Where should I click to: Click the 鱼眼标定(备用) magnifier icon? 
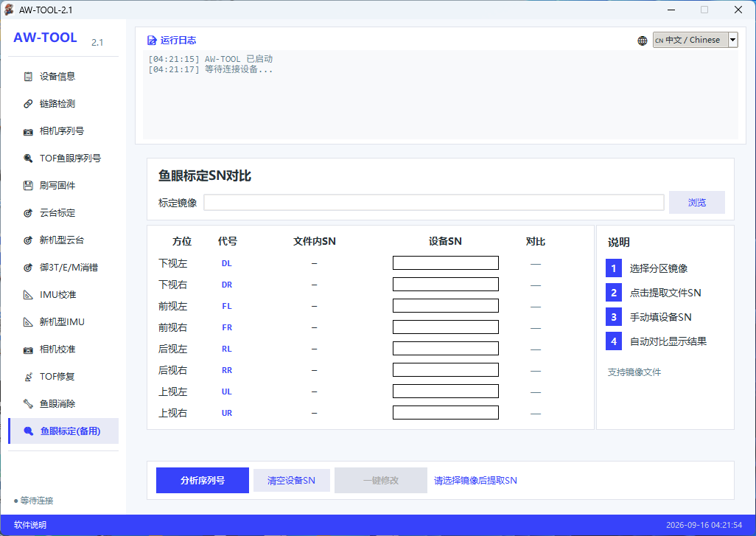click(29, 431)
